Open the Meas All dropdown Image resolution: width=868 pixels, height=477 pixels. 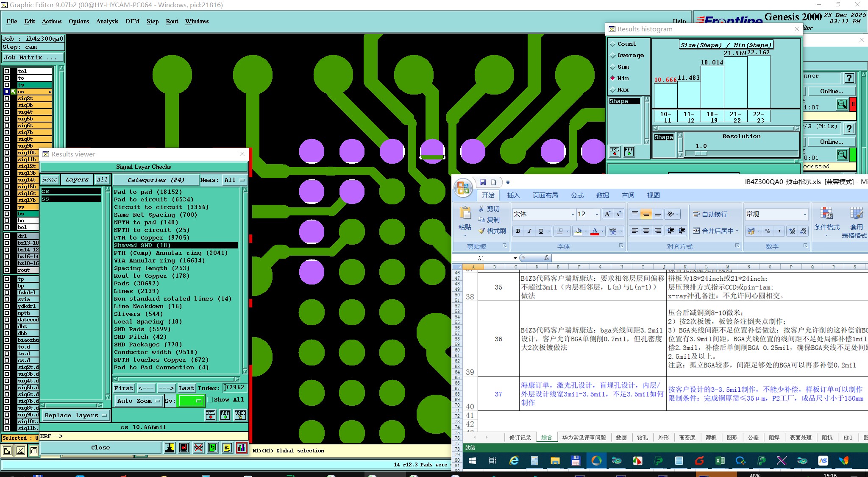pos(234,180)
